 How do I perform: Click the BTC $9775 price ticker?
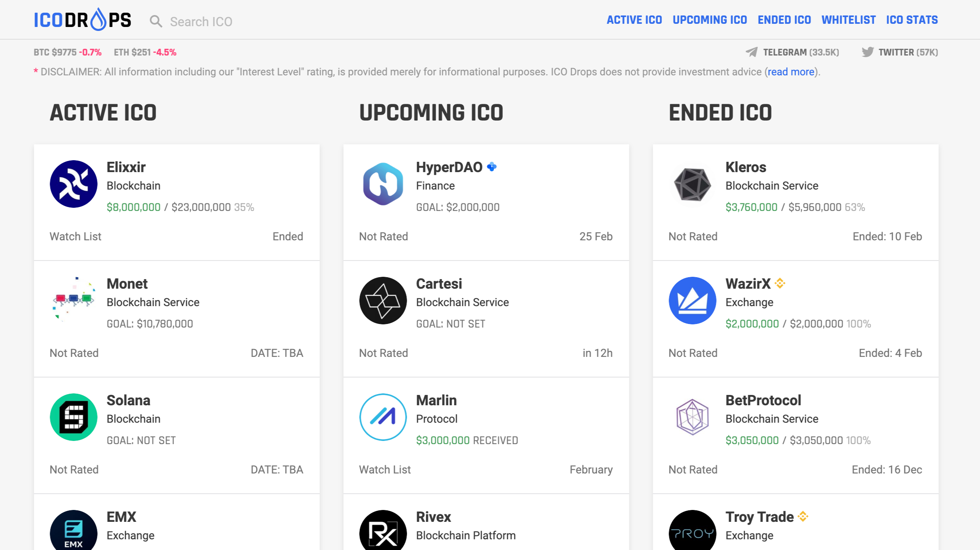pos(67,52)
